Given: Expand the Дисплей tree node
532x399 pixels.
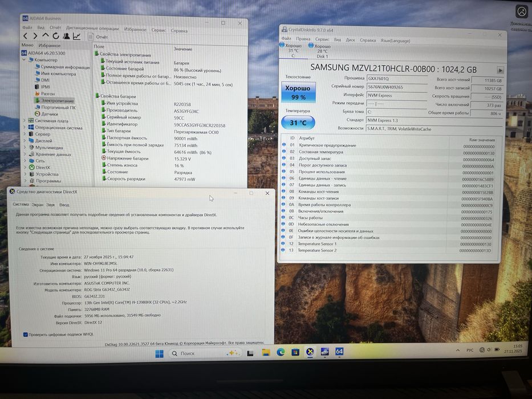Looking at the screenshot, I should point(25,140).
